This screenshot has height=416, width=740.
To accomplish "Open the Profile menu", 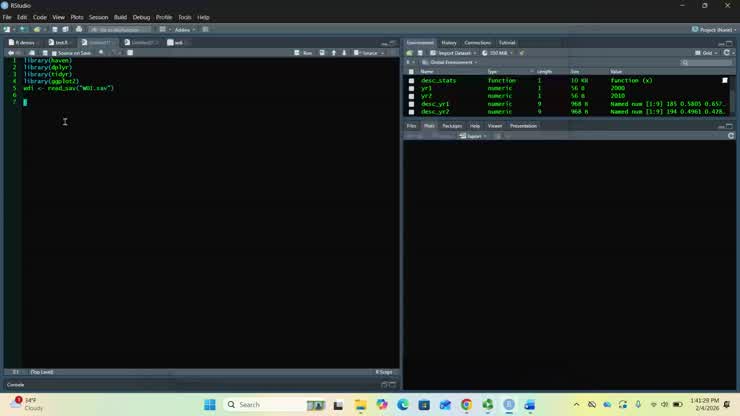I will 164,17.
